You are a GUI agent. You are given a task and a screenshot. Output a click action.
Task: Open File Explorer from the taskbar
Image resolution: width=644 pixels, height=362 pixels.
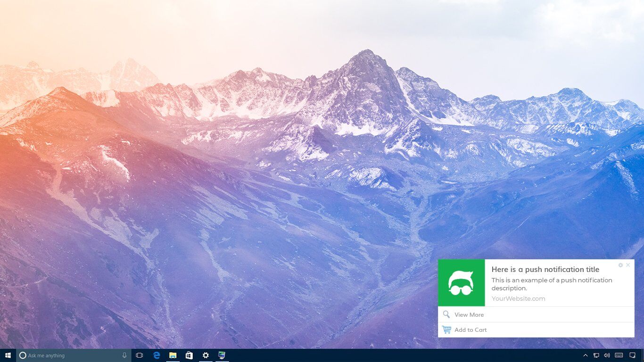click(173, 355)
